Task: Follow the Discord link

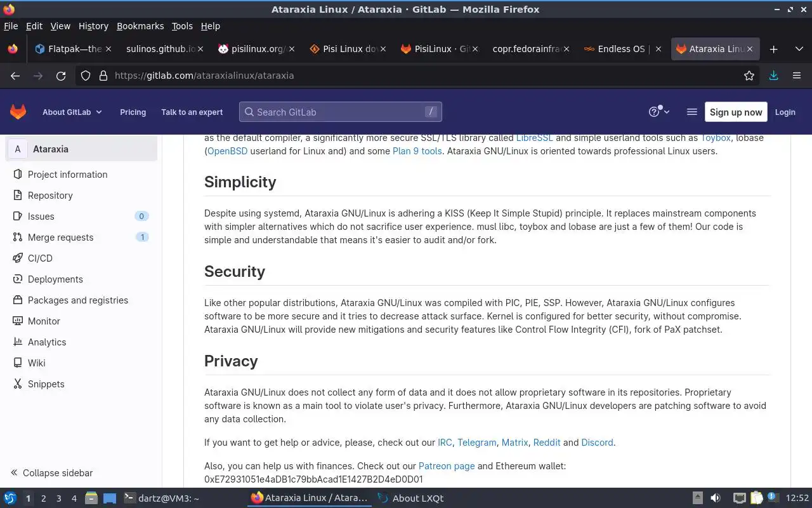Action: click(x=598, y=443)
